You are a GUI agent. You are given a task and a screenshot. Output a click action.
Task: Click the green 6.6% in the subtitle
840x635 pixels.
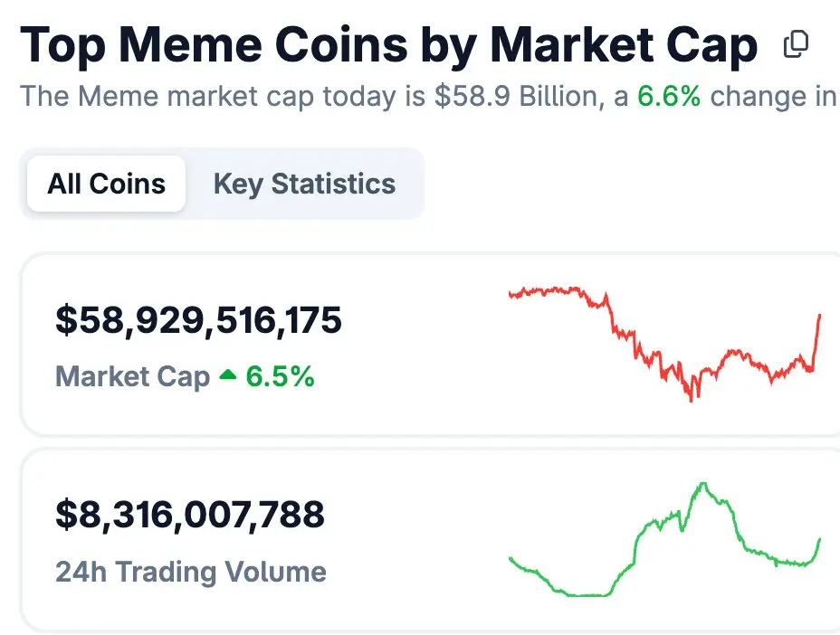(x=669, y=97)
